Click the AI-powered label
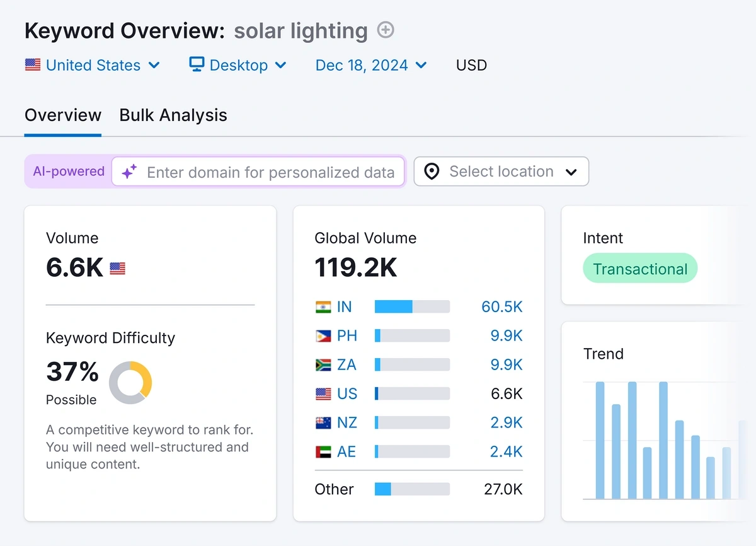Screen dimensions: 756x546 pyautogui.click(x=69, y=171)
